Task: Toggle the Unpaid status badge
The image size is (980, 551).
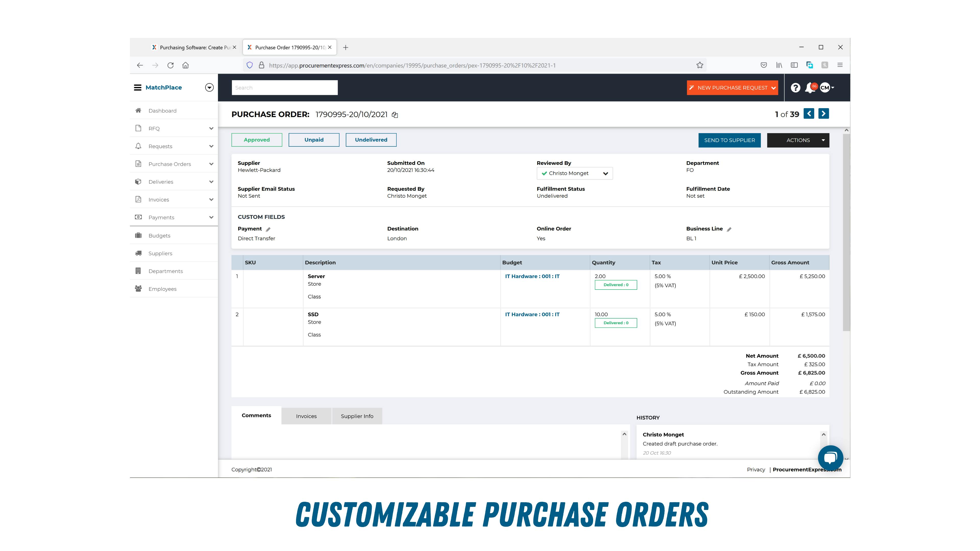Action: [x=313, y=140]
